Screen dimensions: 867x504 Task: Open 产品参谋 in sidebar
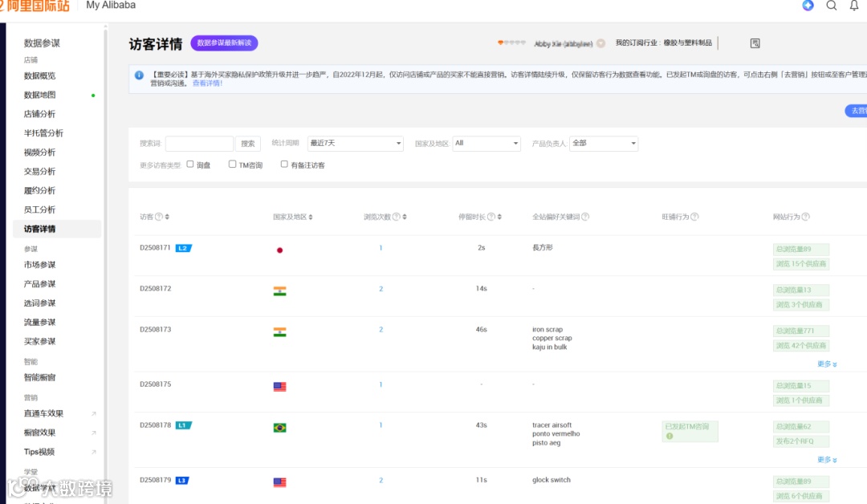point(40,284)
